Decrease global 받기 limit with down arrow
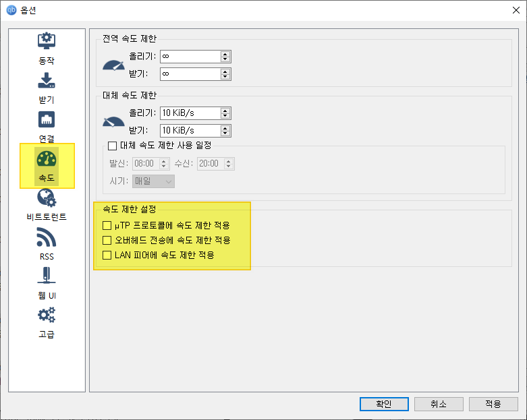The width and height of the screenshot is (527, 420). [x=225, y=77]
